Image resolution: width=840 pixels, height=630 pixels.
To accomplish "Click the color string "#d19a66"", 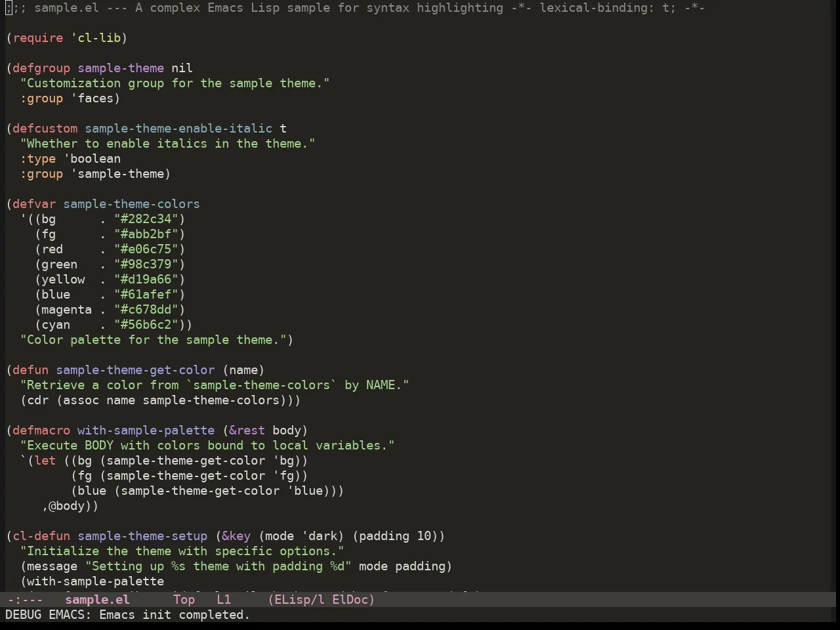I will tap(146, 280).
